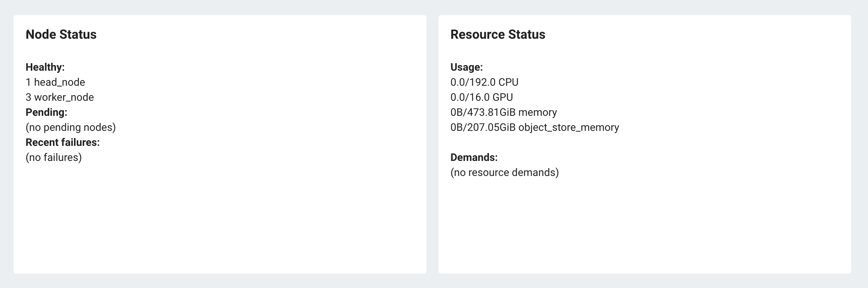868x288 pixels.
Task: Click the 0.0/192.0 CPU usage line
Action: tap(484, 82)
